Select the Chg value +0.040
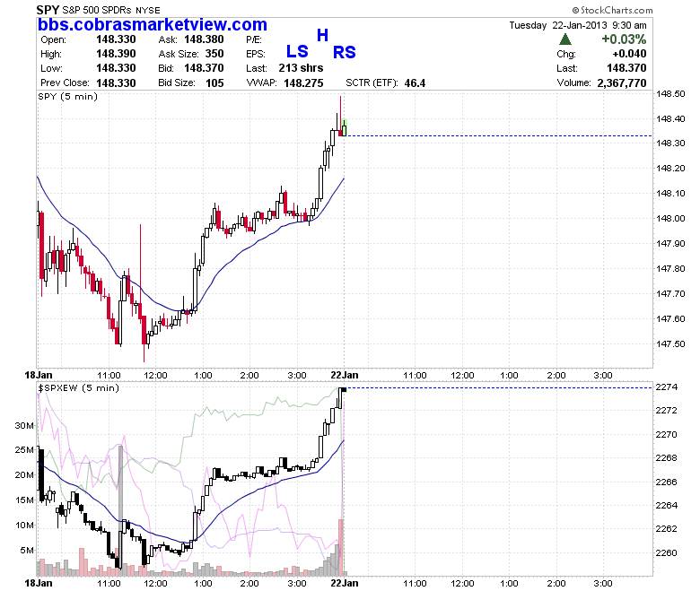The image size is (700, 591). pos(629,54)
